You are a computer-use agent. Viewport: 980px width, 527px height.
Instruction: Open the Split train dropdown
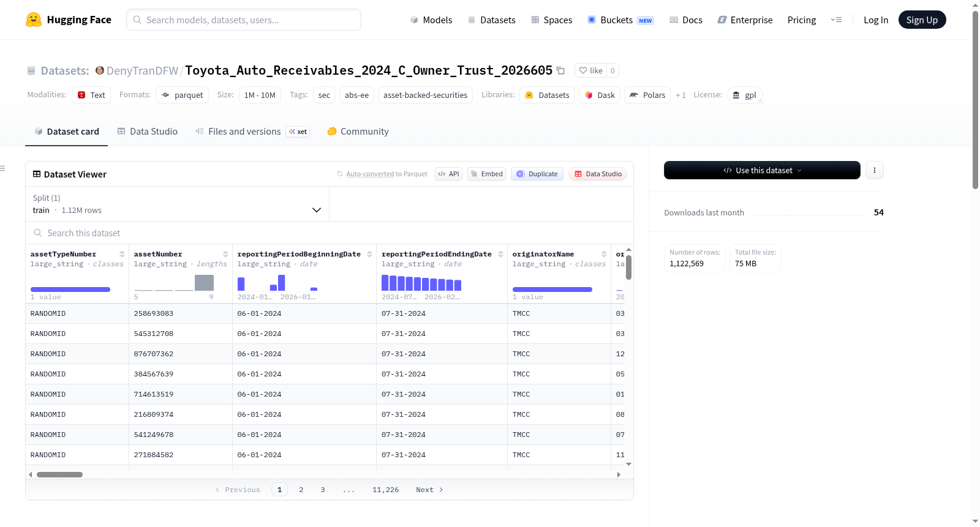(x=177, y=204)
